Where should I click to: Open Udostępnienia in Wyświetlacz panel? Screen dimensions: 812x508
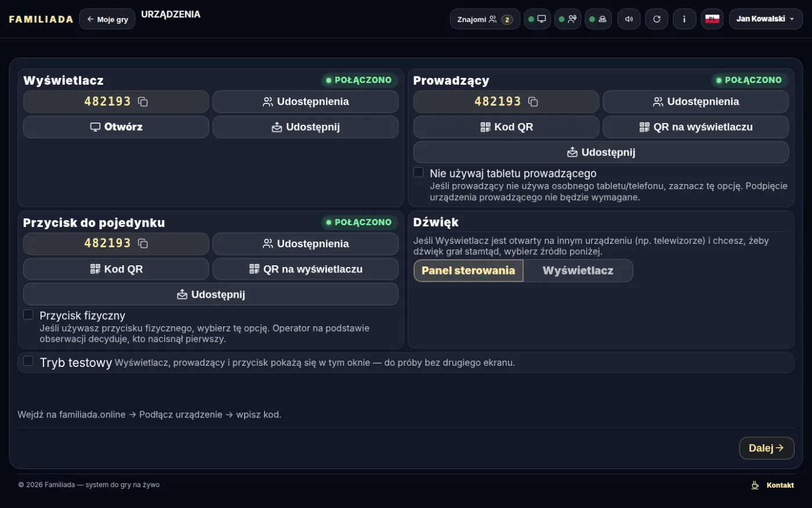306,102
